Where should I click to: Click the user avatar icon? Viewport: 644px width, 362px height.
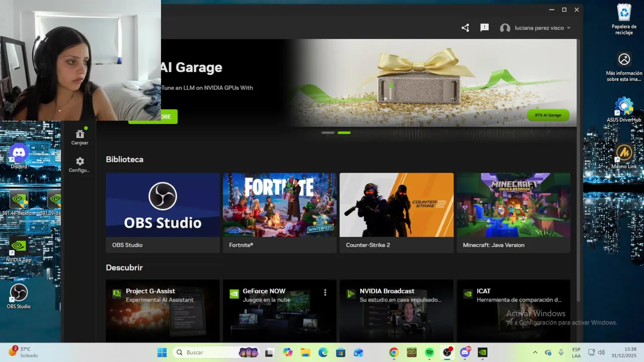click(x=505, y=28)
